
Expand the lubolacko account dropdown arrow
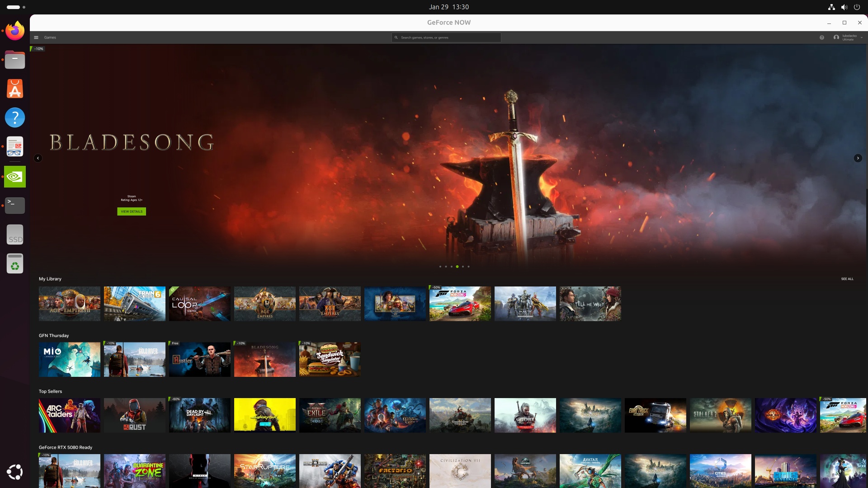(862, 38)
